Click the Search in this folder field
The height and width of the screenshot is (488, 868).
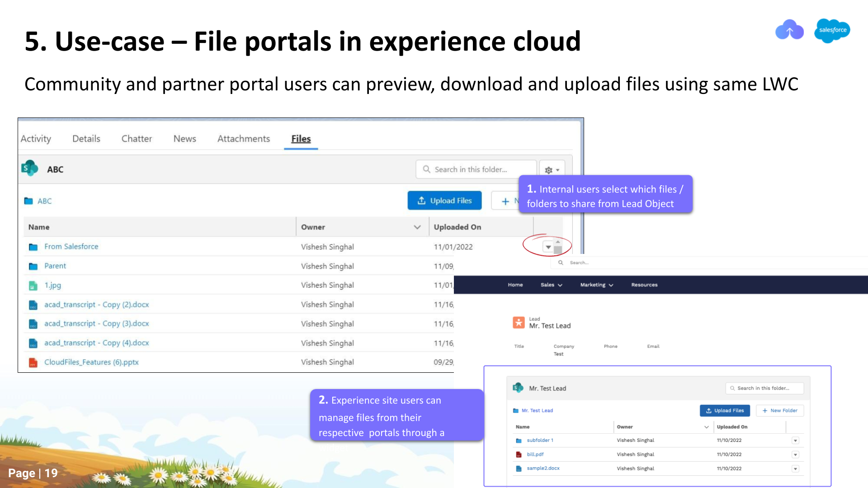(476, 169)
